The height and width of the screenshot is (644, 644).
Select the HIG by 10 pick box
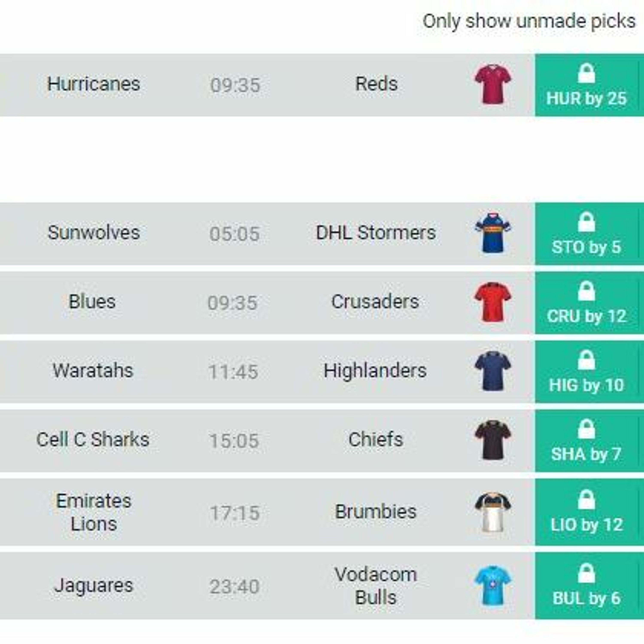(x=586, y=372)
